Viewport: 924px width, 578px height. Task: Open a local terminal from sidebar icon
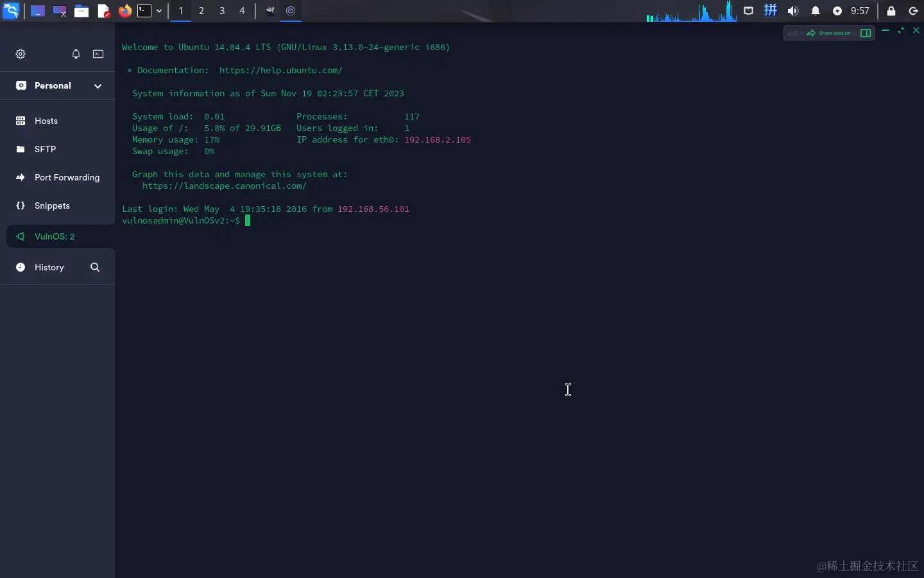pos(98,54)
